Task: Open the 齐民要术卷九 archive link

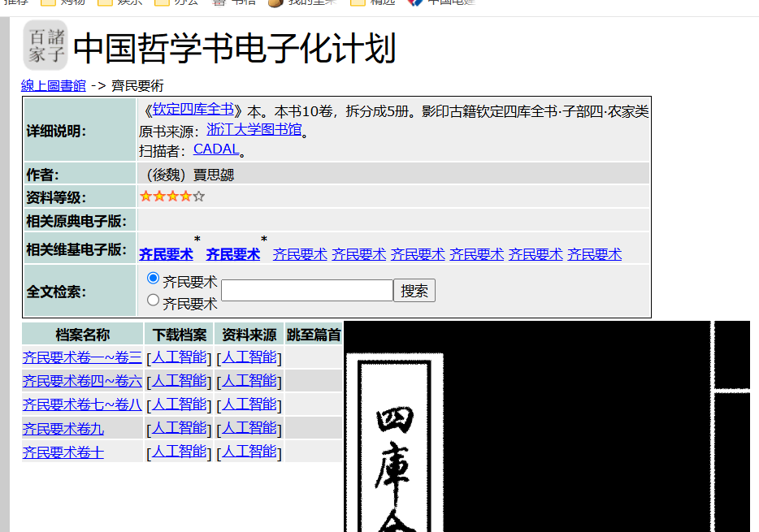Action: 63,428
